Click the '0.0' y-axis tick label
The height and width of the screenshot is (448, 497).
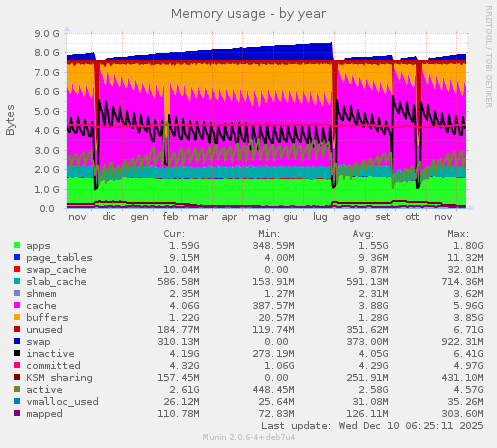47,209
